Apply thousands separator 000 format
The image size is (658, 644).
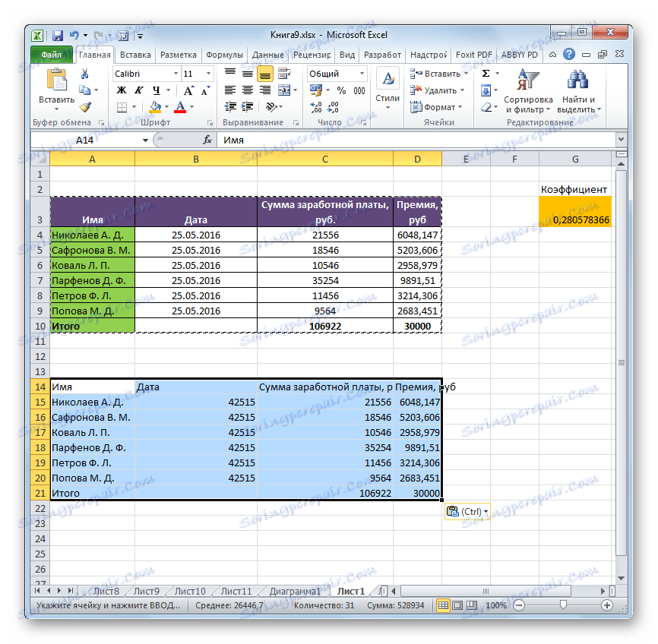coord(359,90)
